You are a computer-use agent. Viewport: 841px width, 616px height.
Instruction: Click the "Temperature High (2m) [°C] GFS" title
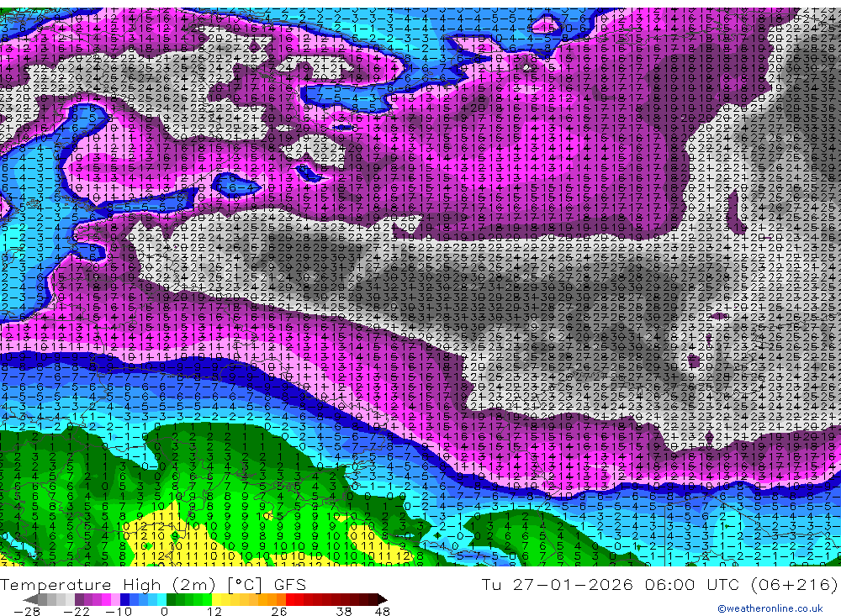tap(153, 584)
